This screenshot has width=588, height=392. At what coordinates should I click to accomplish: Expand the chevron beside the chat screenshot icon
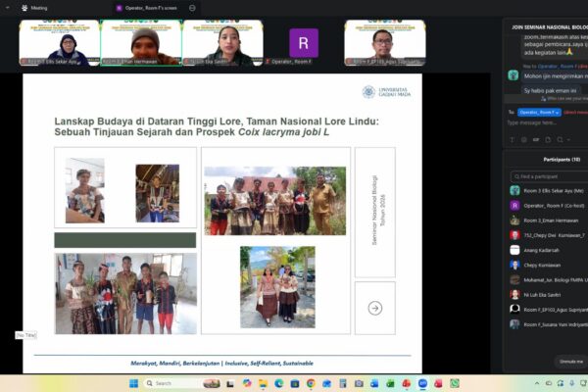point(568,139)
